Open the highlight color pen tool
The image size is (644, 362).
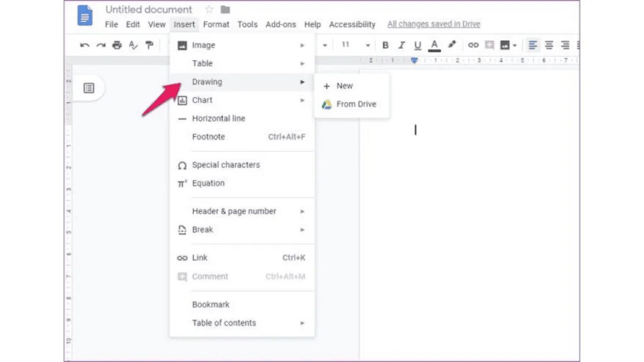[452, 45]
